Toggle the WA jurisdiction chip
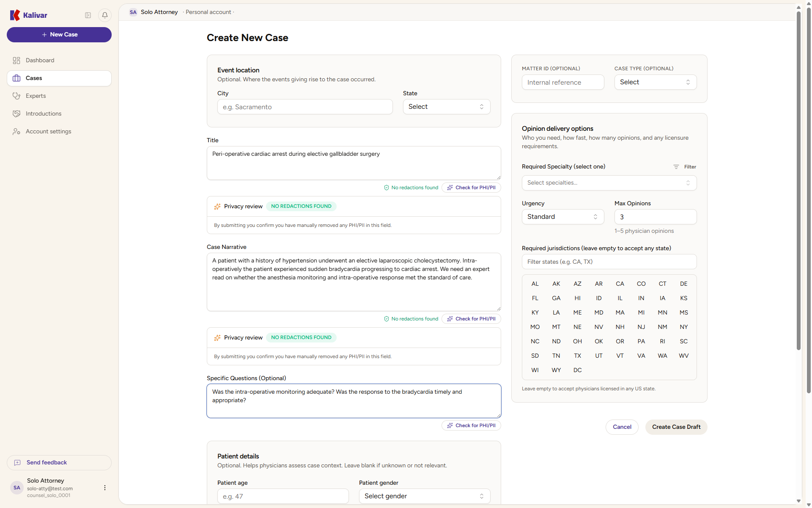The height and width of the screenshot is (508, 812). 663,356
